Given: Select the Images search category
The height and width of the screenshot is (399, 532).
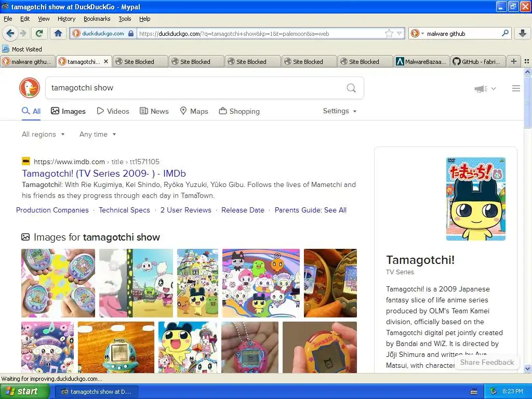Looking at the screenshot, I should 68,111.
